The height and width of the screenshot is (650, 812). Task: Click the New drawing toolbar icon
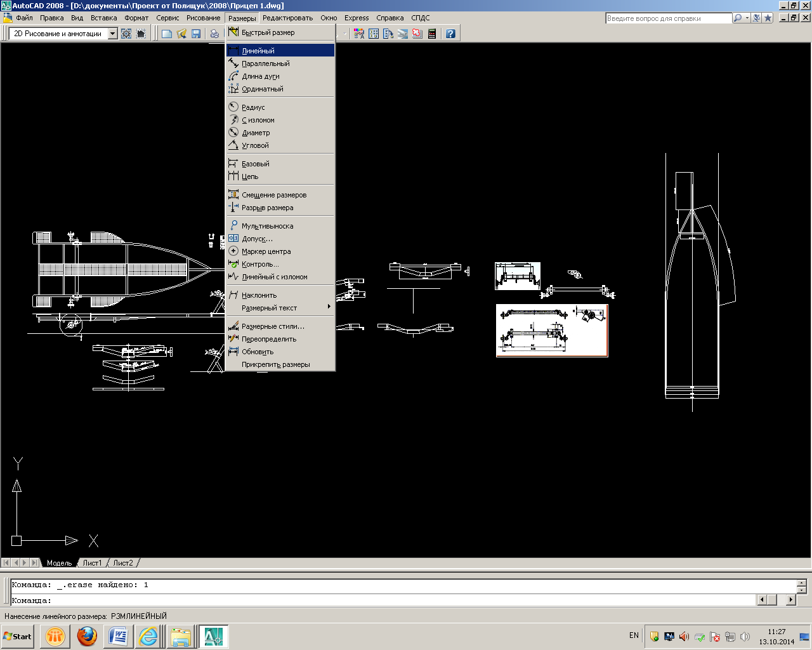167,34
